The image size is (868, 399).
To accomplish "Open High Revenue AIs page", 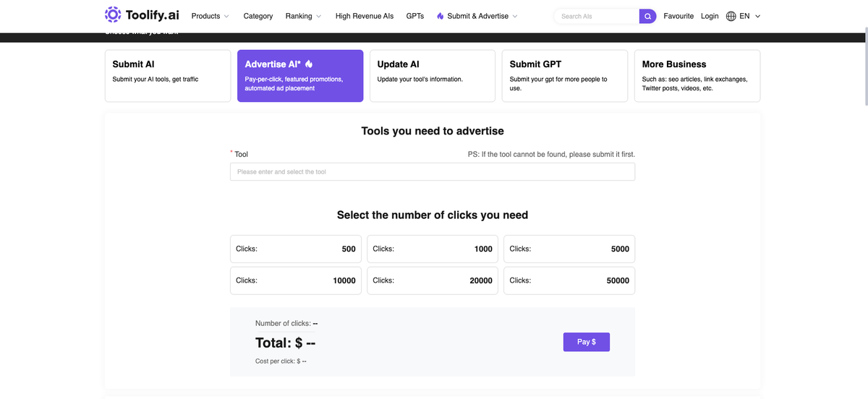I will pyautogui.click(x=365, y=16).
